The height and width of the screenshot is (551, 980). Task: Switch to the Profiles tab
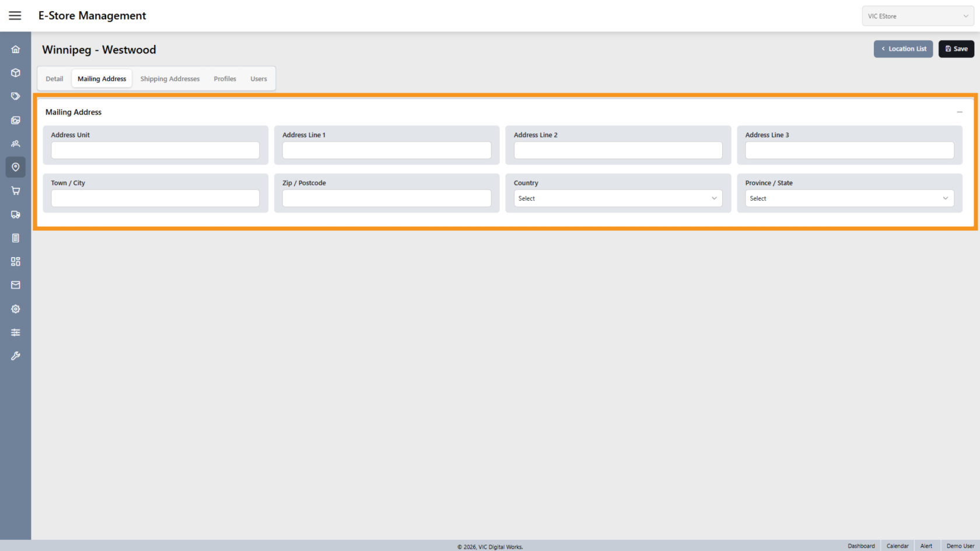point(225,79)
